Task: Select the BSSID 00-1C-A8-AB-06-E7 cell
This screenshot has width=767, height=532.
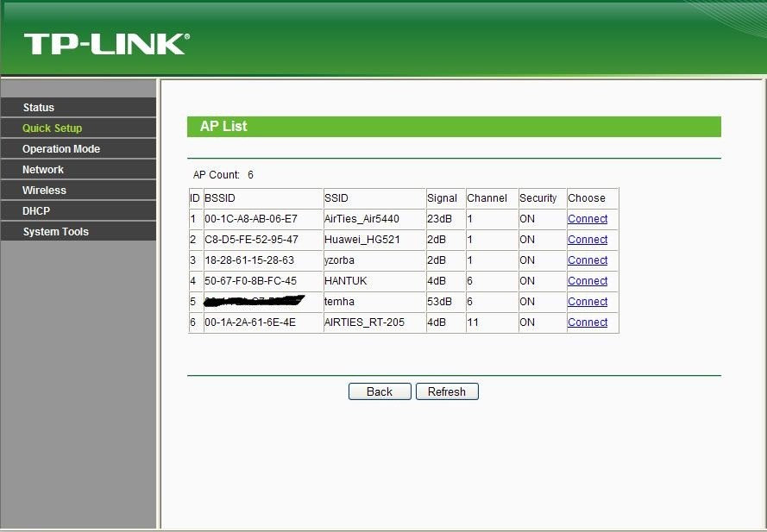Action: (x=263, y=219)
